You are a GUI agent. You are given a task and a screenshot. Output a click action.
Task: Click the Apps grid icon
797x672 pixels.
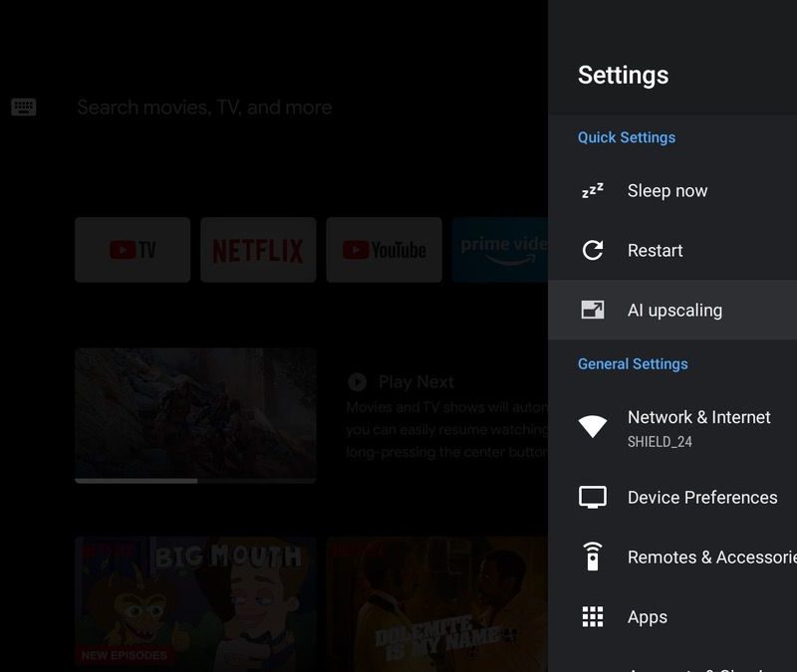(593, 617)
